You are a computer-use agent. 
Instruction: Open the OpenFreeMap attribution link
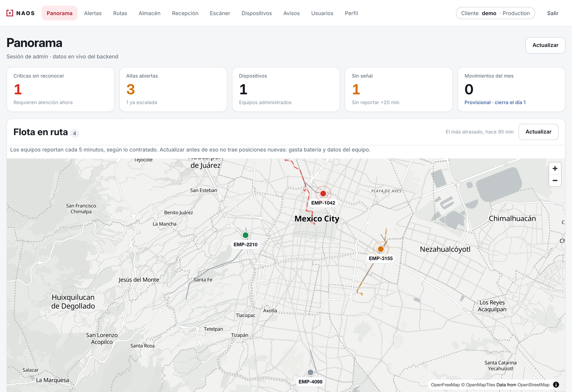pos(445,385)
